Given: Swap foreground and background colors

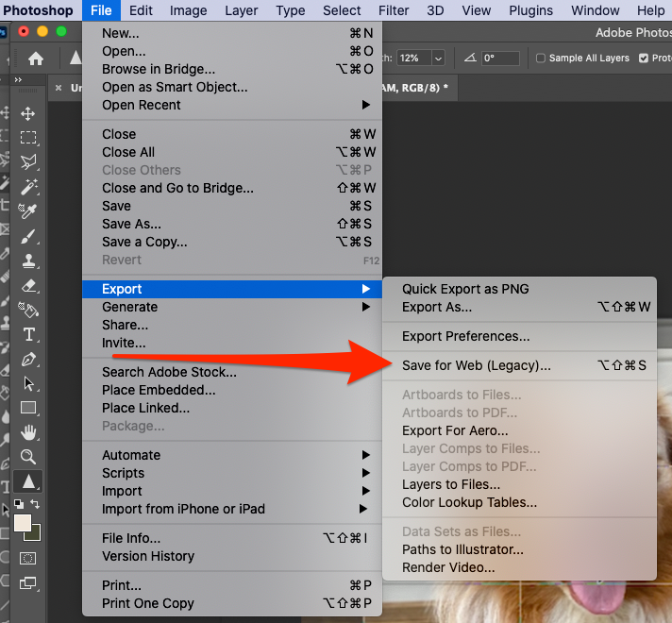Looking at the screenshot, I should point(35,504).
